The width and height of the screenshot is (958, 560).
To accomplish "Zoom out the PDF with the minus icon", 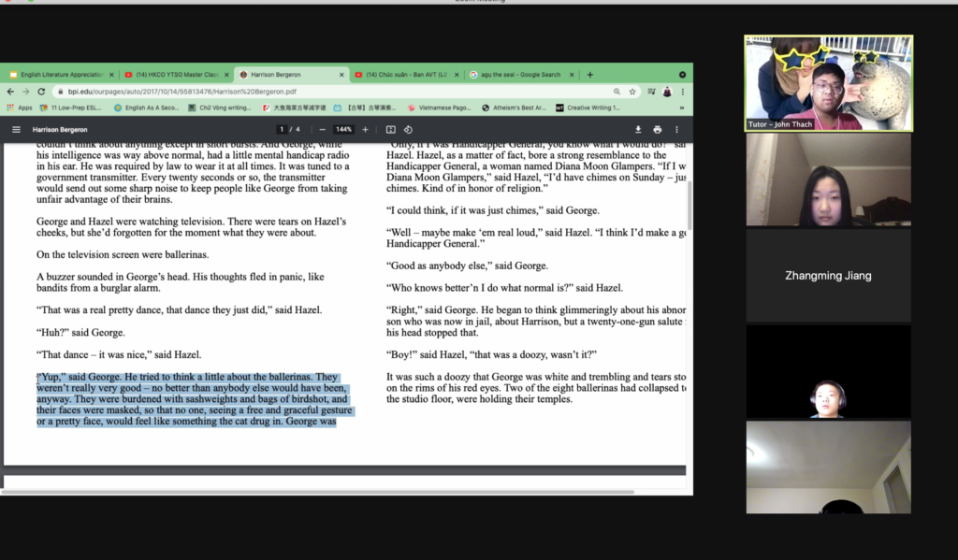I will tap(322, 129).
